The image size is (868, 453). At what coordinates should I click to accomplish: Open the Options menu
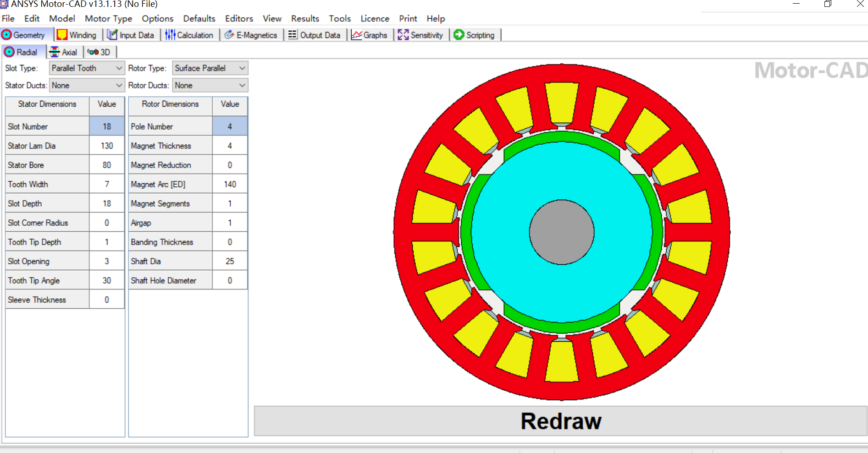click(157, 19)
